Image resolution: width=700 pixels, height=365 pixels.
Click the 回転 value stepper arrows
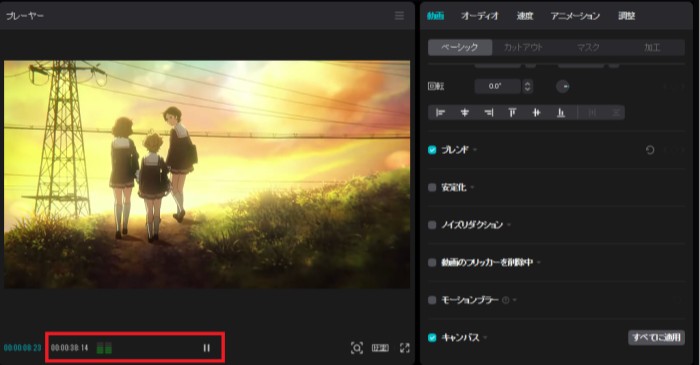click(x=528, y=86)
